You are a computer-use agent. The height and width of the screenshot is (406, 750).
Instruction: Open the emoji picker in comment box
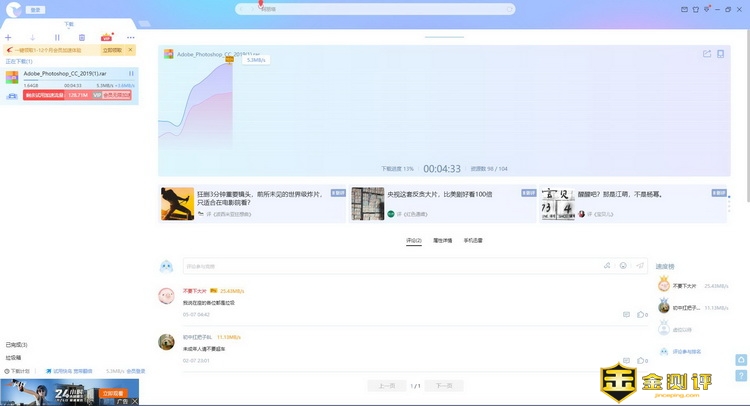(x=623, y=266)
